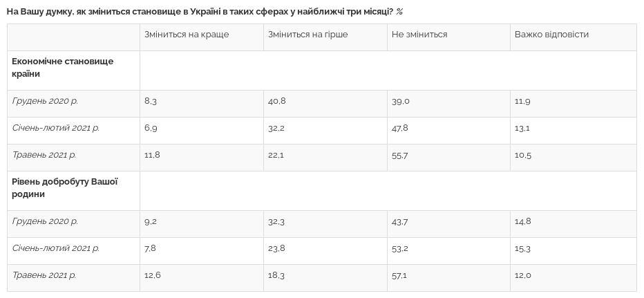Screen dimensions: 644x298
Task: Click the cell showing 57,1
Action: coord(399,275)
